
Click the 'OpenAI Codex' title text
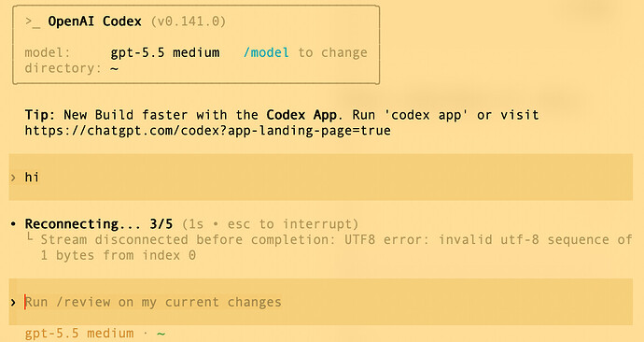coord(95,21)
